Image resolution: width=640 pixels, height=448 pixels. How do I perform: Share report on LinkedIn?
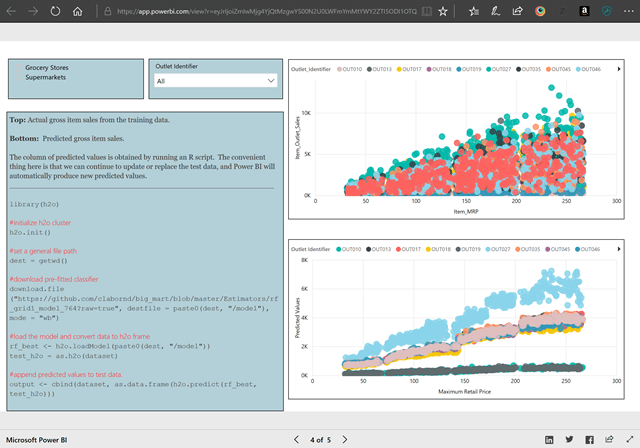tap(549, 439)
